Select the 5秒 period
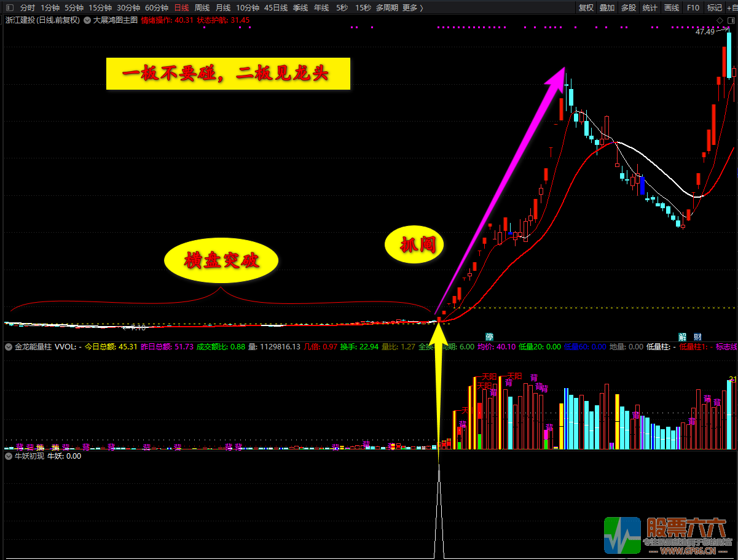738x560 pixels. point(342,8)
